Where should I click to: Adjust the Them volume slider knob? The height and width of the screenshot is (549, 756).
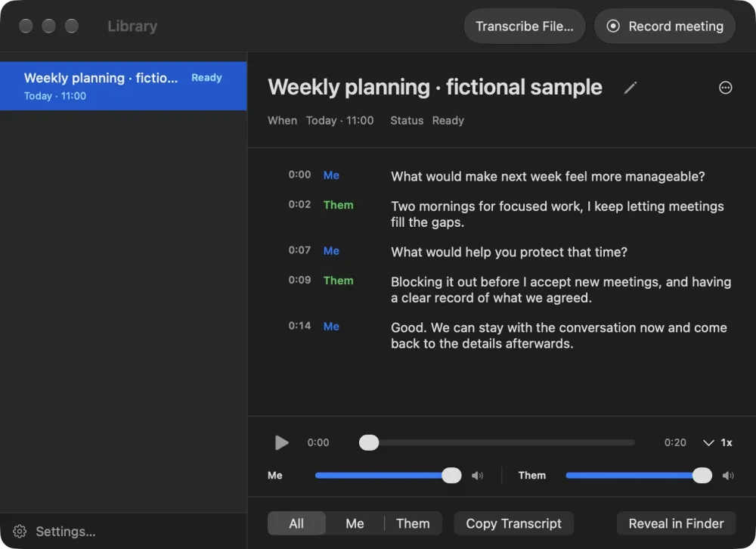(x=702, y=475)
